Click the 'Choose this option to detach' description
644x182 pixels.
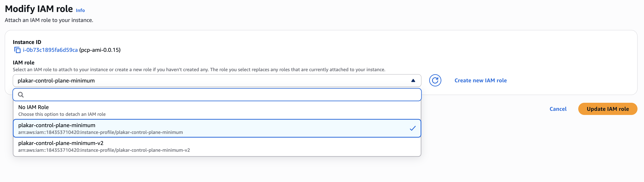[62, 114]
